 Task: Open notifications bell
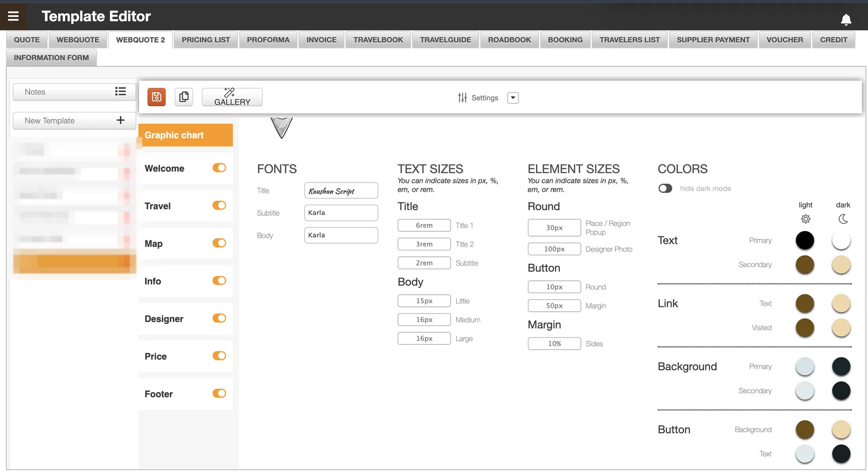[846, 20]
